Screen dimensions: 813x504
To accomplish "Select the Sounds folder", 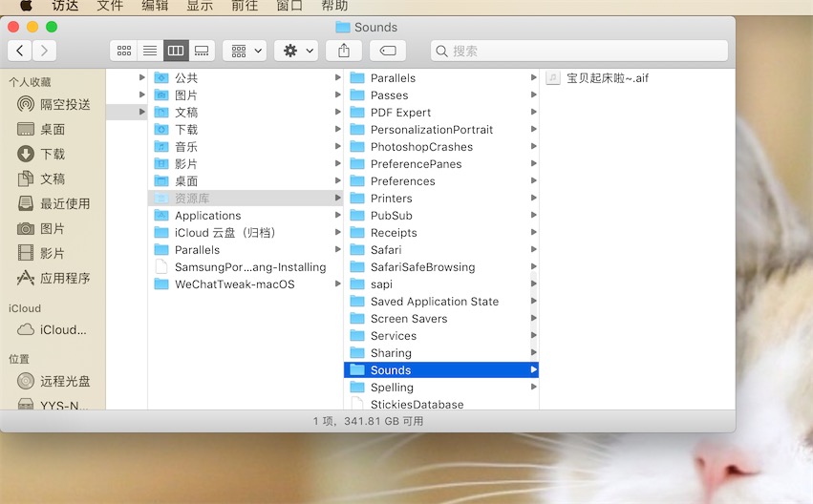I will pos(441,369).
